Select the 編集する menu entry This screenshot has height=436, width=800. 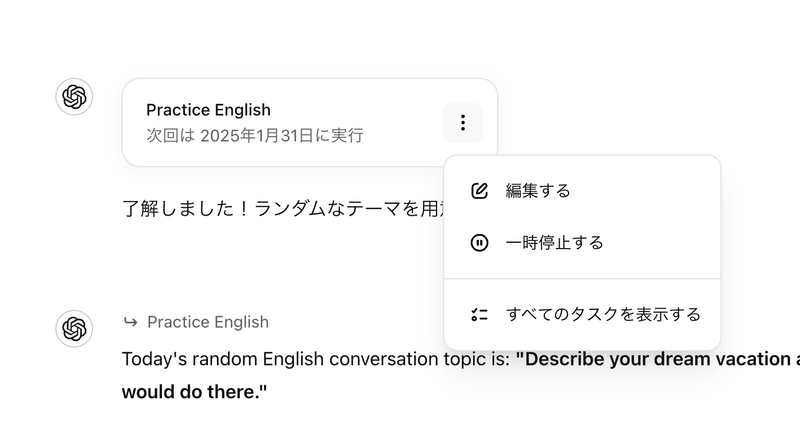538,190
